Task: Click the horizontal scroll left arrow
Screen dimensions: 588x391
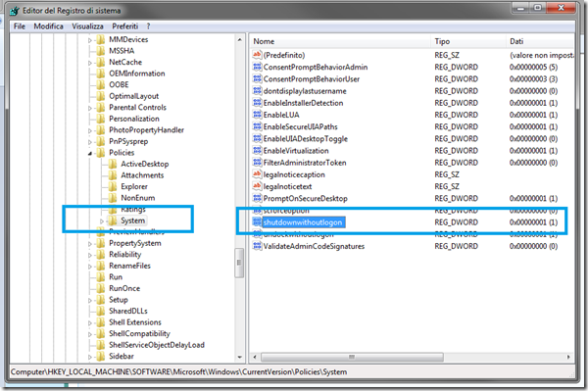Action: [x=255, y=357]
